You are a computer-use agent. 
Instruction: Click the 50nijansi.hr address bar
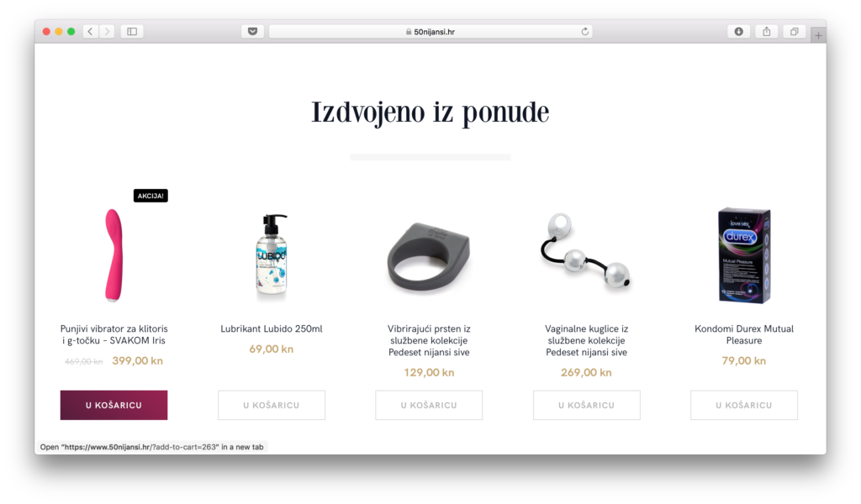pyautogui.click(x=430, y=31)
